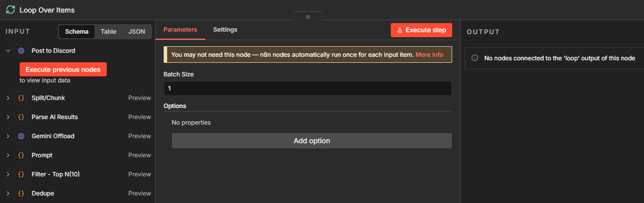This screenshot has height=203, width=644.
Task: Click the Dedupe node braces icon
Action: coord(21,193)
